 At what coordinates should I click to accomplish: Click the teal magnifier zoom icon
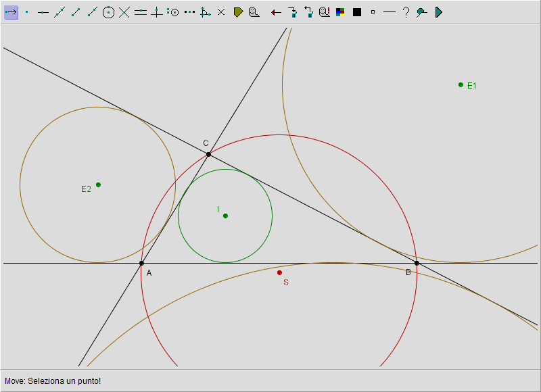[x=421, y=12]
